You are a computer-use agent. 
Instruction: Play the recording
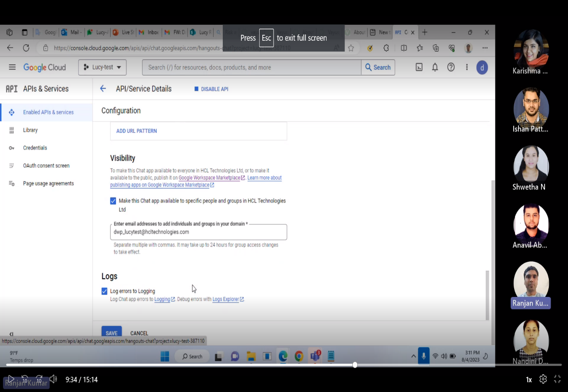[x=11, y=379]
